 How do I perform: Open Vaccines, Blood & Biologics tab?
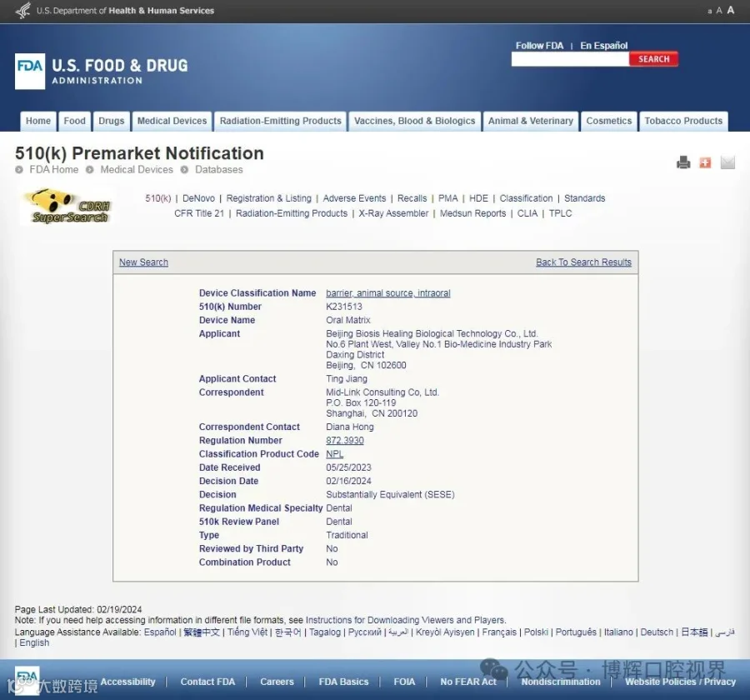click(415, 121)
